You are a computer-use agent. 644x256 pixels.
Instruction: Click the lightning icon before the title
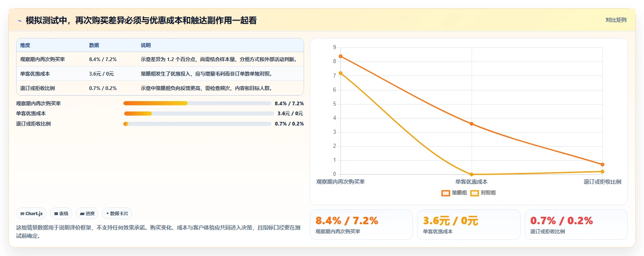pos(19,20)
